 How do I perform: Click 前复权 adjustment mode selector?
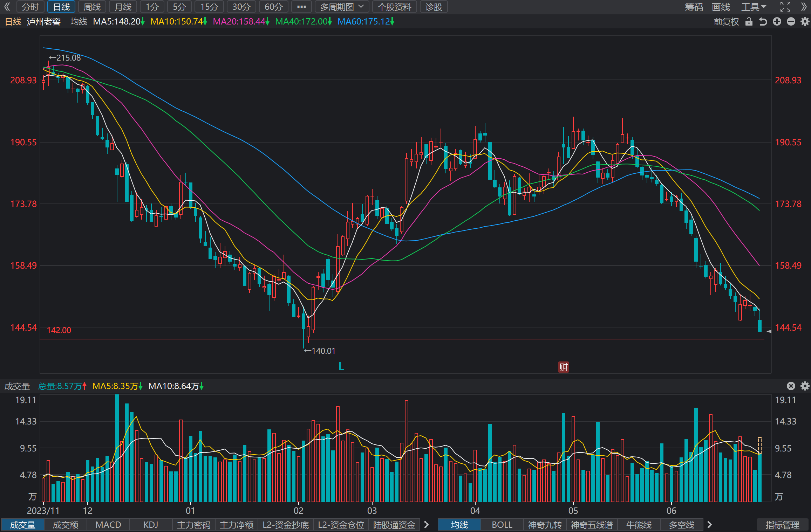point(726,22)
